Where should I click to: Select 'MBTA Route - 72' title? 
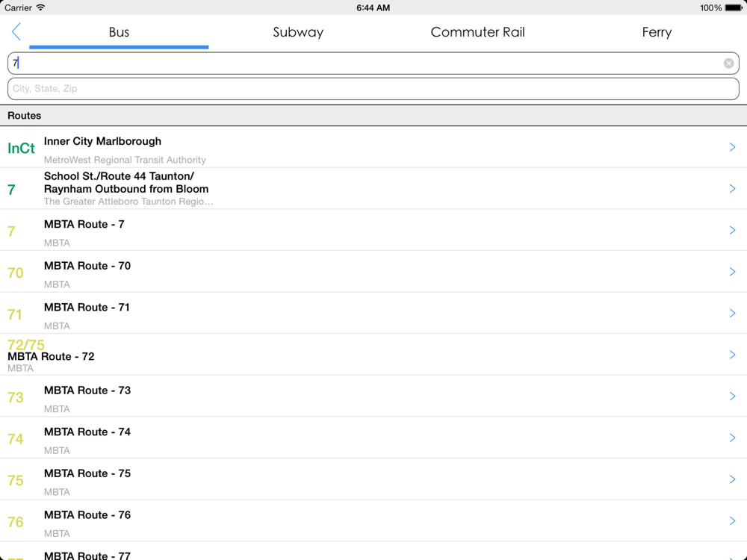tap(51, 357)
